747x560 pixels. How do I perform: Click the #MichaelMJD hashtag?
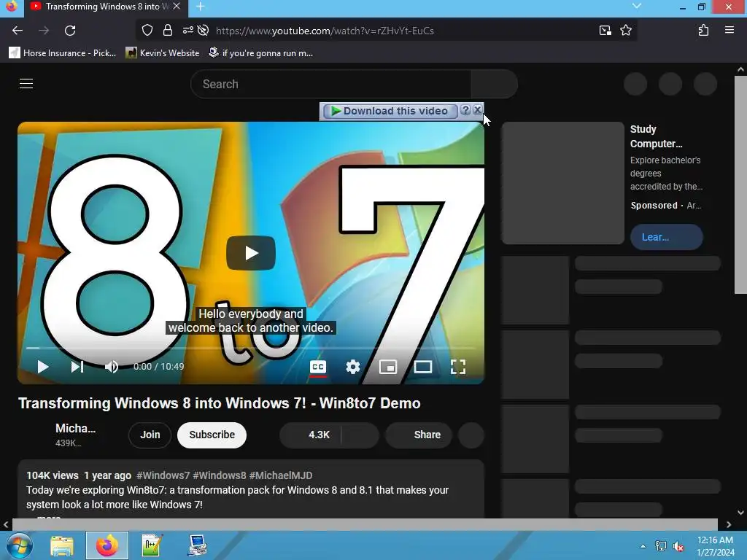281,475
